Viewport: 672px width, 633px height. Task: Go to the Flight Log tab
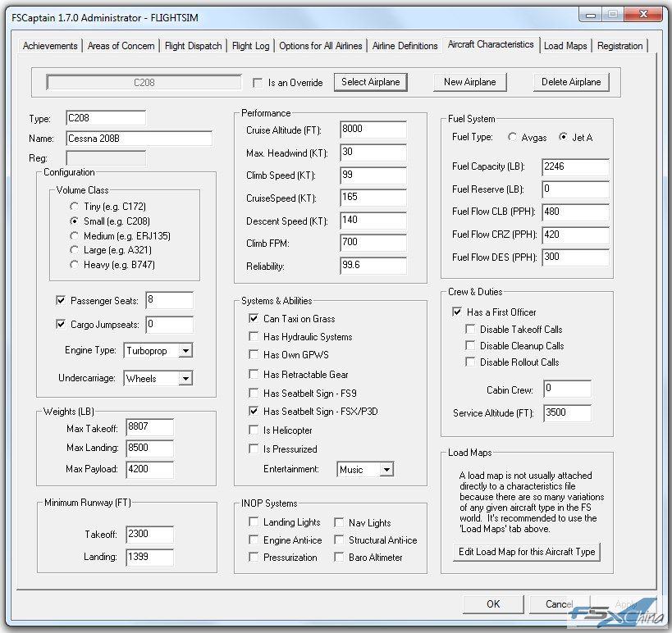pos(251,46)
